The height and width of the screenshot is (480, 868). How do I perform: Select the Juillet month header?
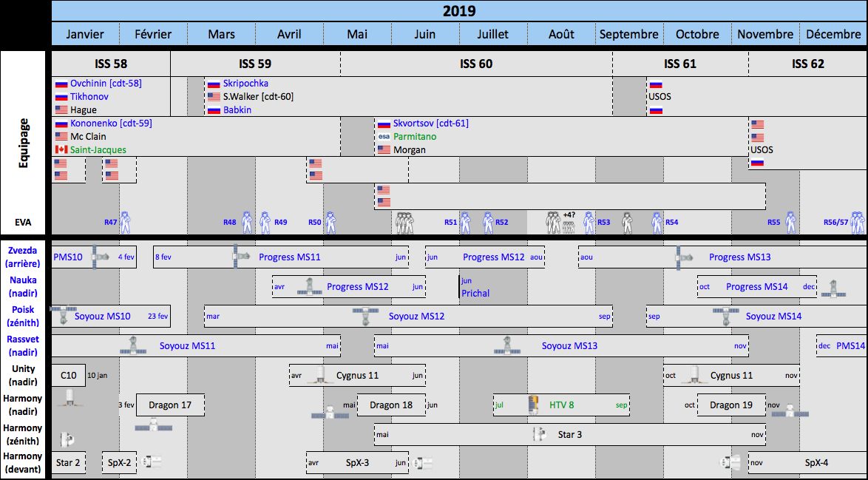point(492,34)
